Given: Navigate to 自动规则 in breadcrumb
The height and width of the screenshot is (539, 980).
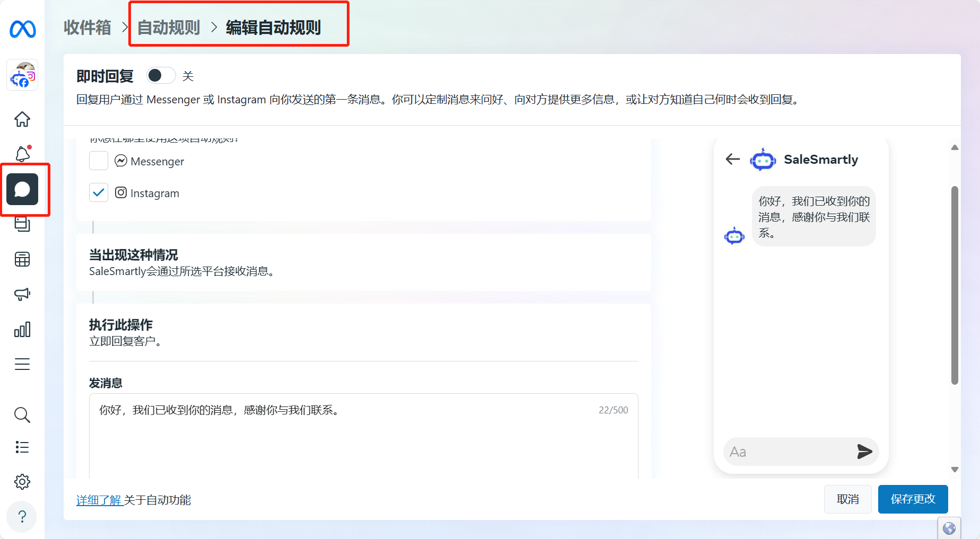Looking at the screenshot, I should coord(168,28).
